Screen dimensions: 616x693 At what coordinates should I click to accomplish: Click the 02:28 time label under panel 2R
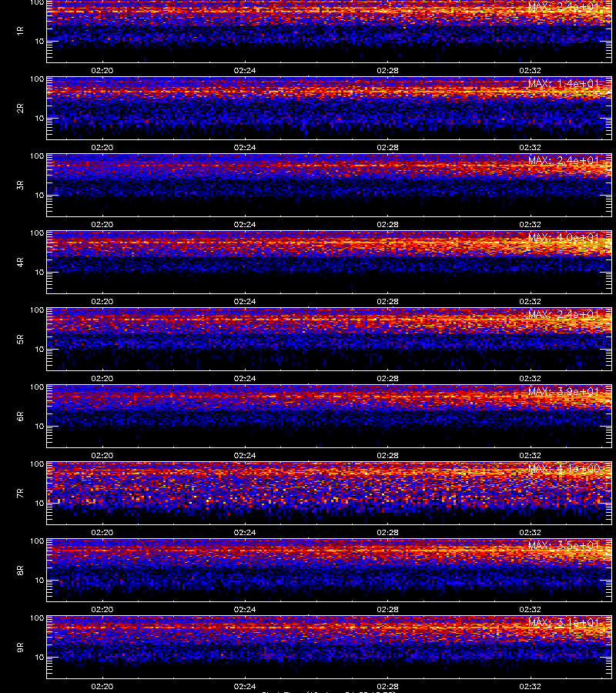387,148
